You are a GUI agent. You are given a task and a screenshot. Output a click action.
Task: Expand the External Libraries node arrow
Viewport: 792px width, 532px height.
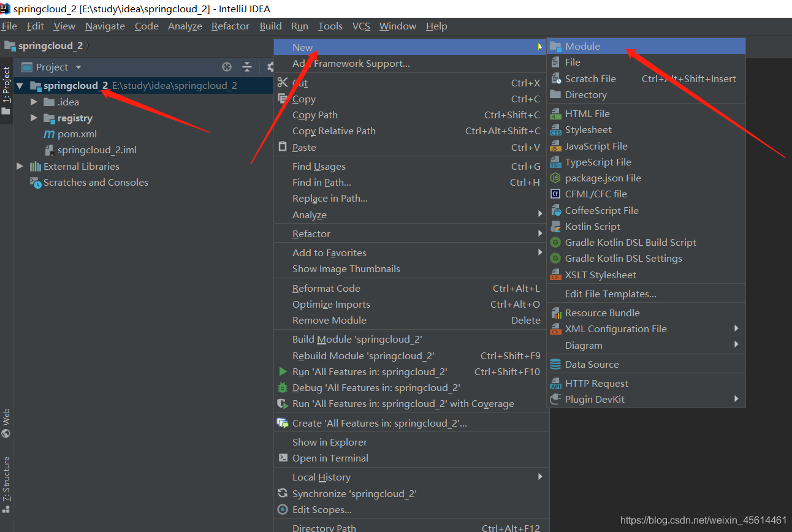20,166
